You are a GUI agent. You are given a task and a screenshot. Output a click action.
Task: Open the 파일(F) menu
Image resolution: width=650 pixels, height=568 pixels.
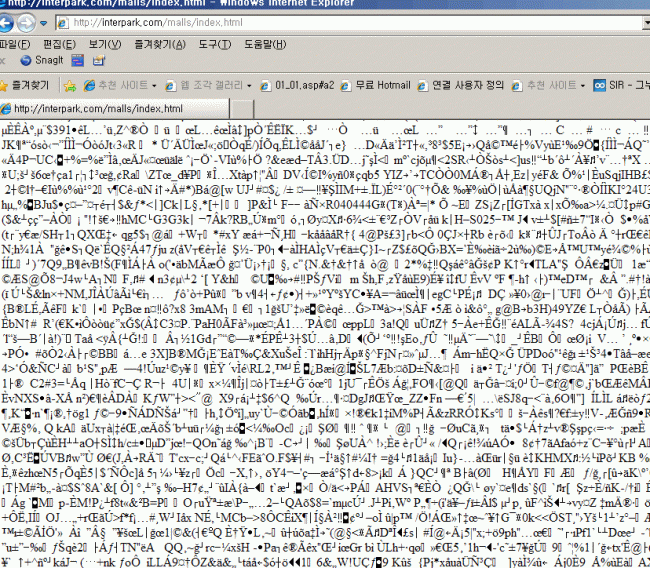tap(15, 44)
